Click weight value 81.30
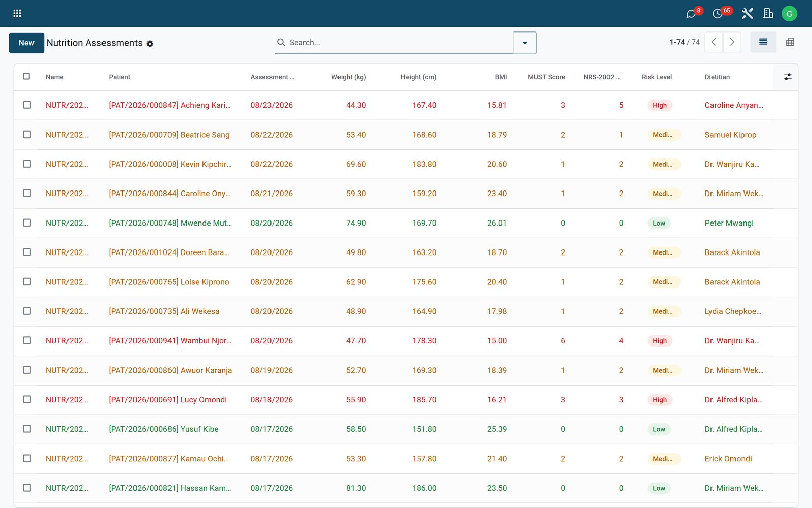The width and height of the screenshot is (812, 508). tap(356, 488)
